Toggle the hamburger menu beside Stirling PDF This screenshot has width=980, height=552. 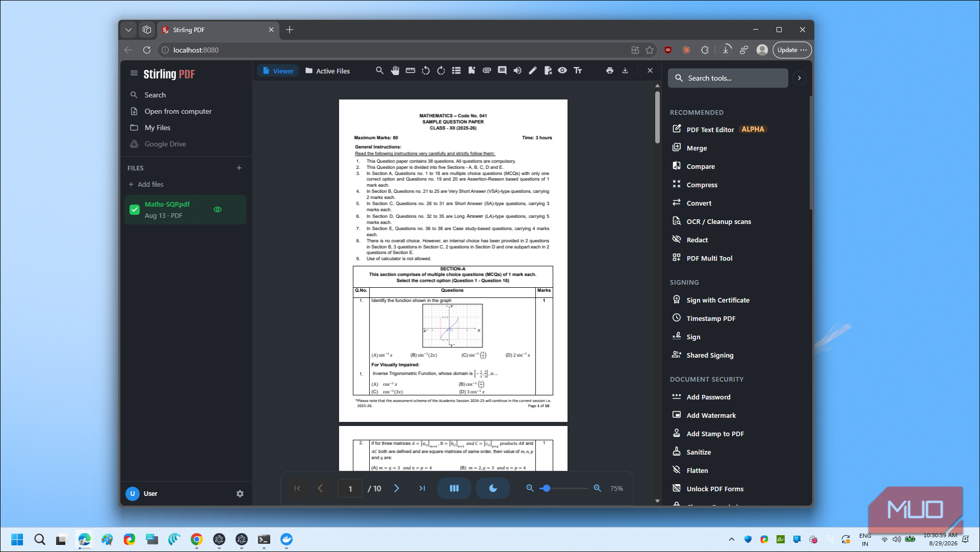point(134,73)
